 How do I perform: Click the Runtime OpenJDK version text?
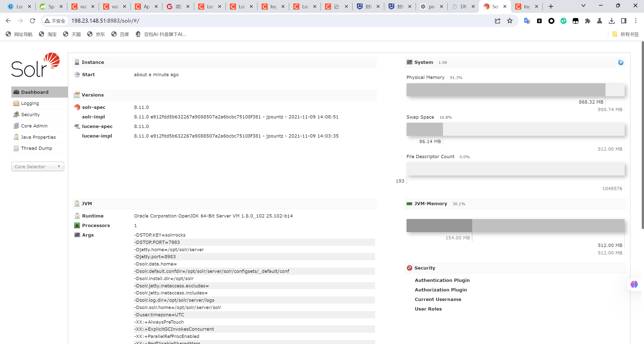213,216
